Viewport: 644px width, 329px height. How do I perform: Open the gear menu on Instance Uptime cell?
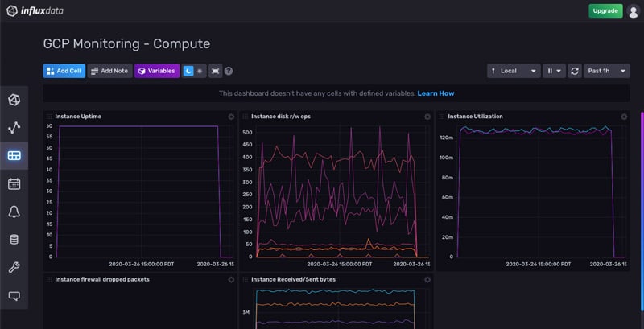point(231,117)
